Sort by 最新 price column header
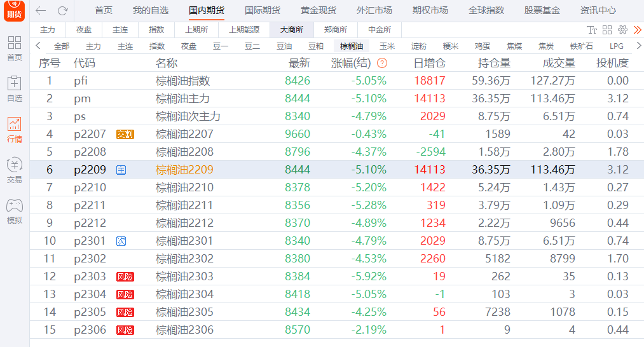 click(299, 63)
